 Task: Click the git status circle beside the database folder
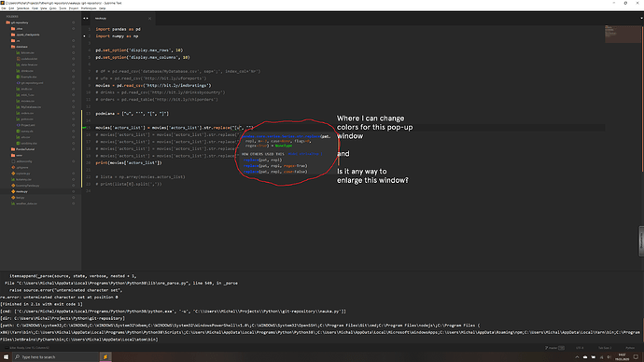point(74,47)
